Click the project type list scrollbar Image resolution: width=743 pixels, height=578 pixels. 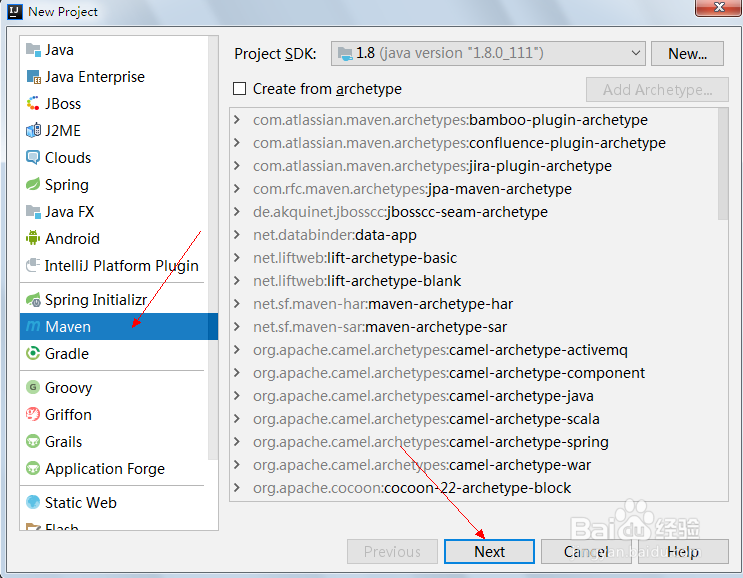[213, 247]
